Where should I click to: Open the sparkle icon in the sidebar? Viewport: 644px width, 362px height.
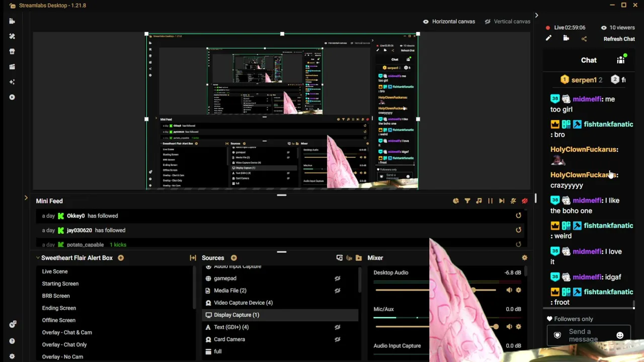click(x=12, y=81)
